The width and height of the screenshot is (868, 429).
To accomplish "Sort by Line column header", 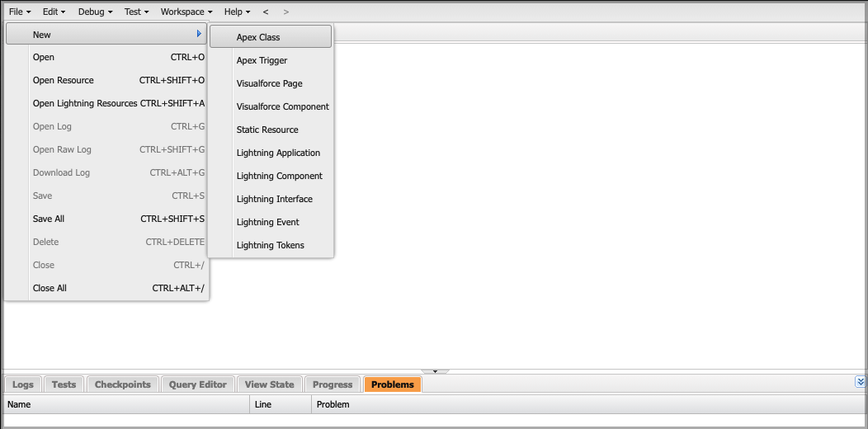I will coord(281,404).
